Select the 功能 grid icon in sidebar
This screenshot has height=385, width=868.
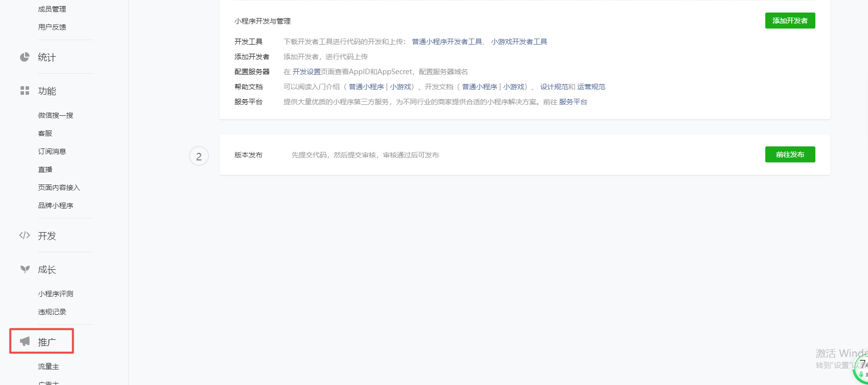click(25, 91)
